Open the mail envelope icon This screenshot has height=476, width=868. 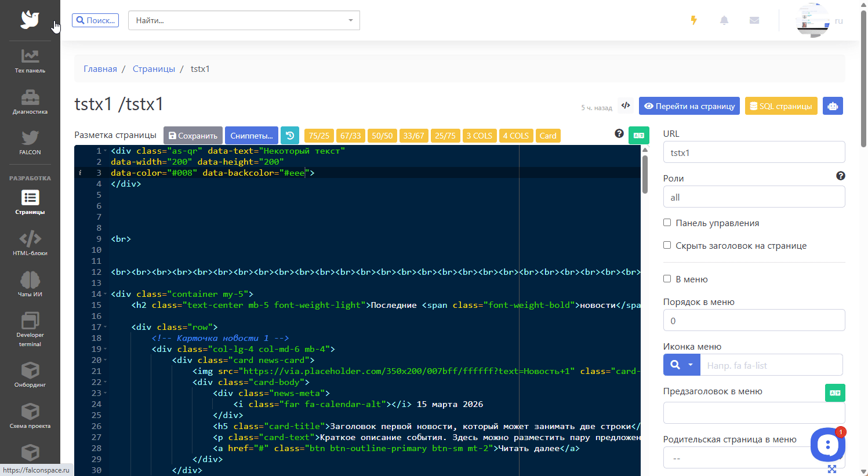coord(754,20)
